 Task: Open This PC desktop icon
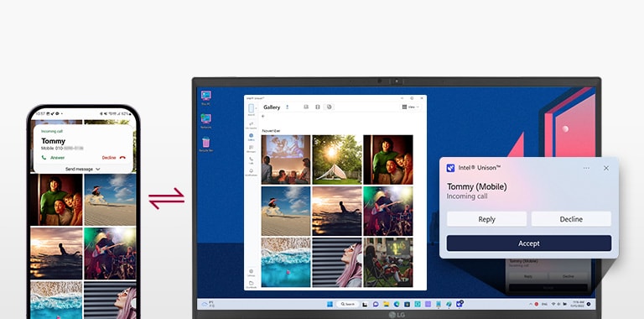pos(205,98)
